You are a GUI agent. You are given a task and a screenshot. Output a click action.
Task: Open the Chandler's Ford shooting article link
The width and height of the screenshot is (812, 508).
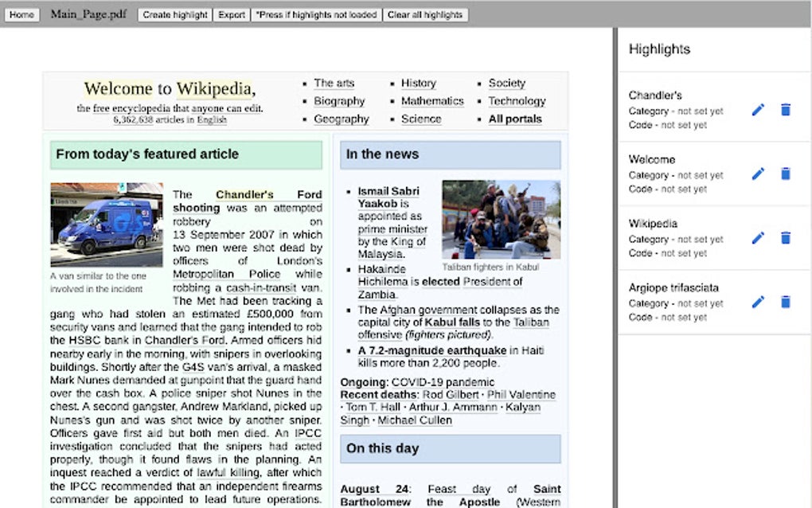pos(248,201)
